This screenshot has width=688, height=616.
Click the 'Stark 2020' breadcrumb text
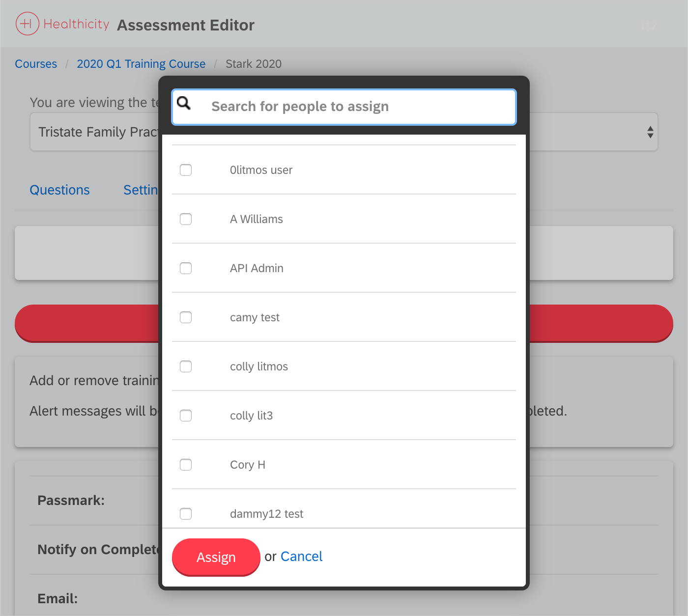tap(254, 64)
